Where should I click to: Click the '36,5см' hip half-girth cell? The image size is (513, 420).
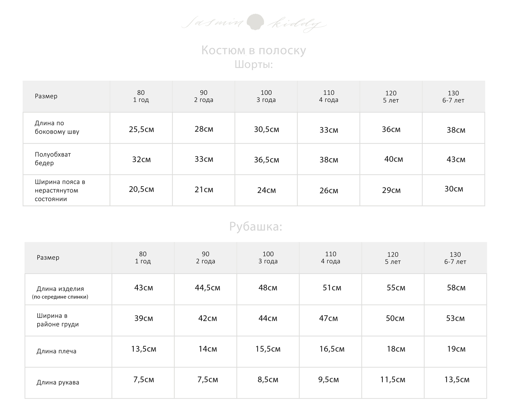[x=266, y=160]
